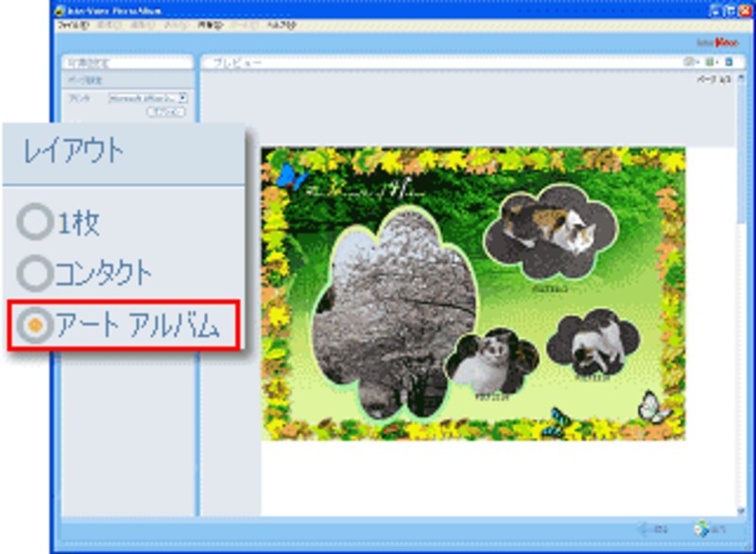Screen dimensions: 756x554
Task: Select the 1枚 layout radio button
Action: pyautogui.click(x=36, y=222)
